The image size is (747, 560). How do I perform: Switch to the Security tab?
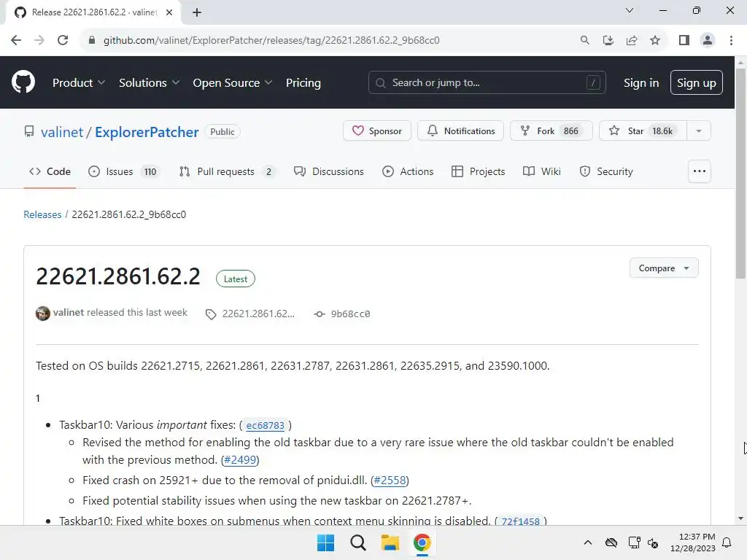click(x=606, y=171)
